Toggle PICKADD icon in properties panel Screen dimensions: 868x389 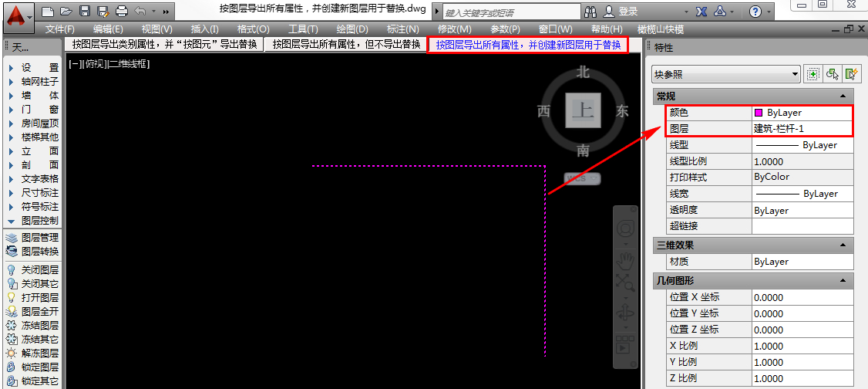pos(812,73)
